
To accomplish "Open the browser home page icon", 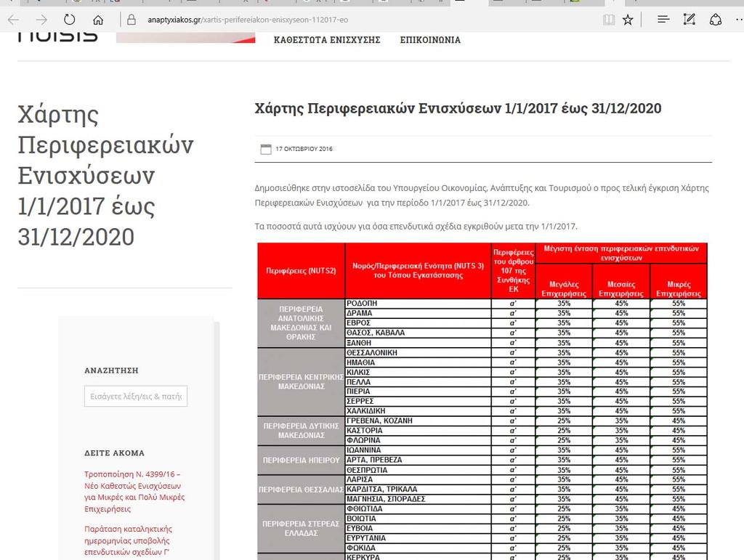I will point(98,20).
